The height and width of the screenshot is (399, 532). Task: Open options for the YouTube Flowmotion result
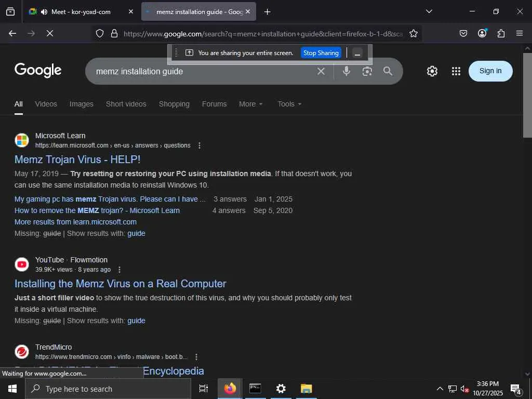click(119, 270)
